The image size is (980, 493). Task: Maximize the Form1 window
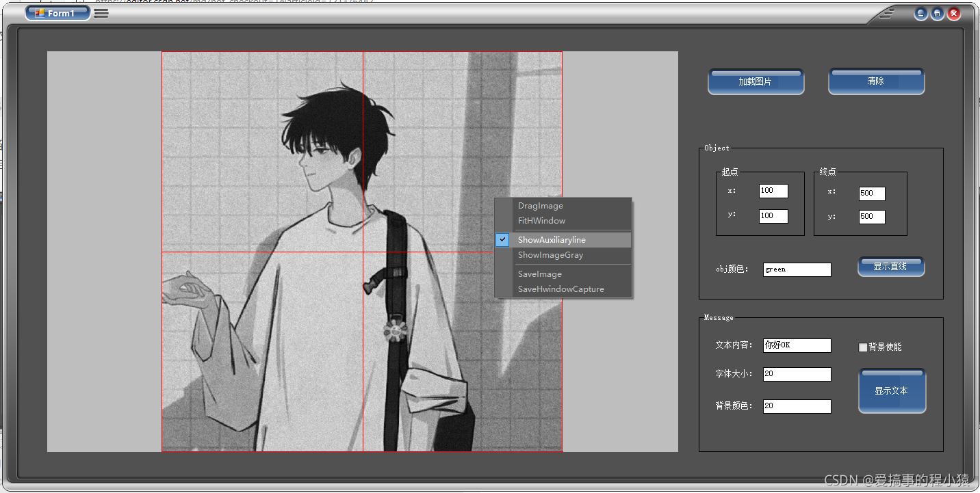coord(938,14)
